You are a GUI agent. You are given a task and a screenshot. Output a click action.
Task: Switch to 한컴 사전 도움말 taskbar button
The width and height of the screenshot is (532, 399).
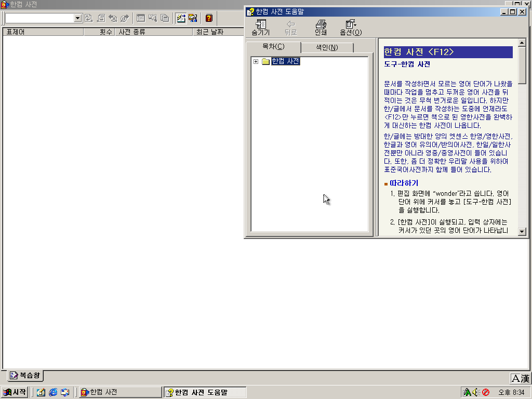[x=205, y=392]
